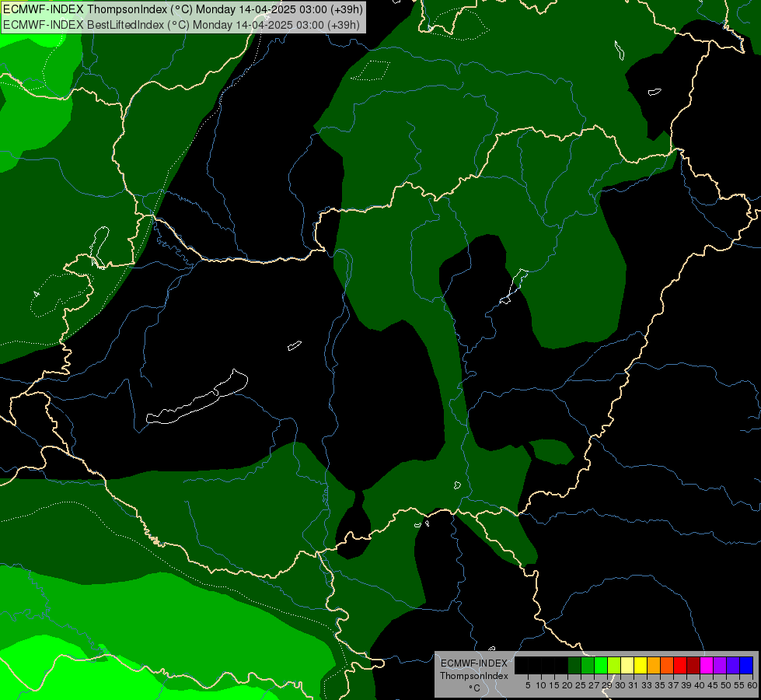Click the purple 45–50 legend swatch
Screen dimensions: 761x700
[720, 665]
